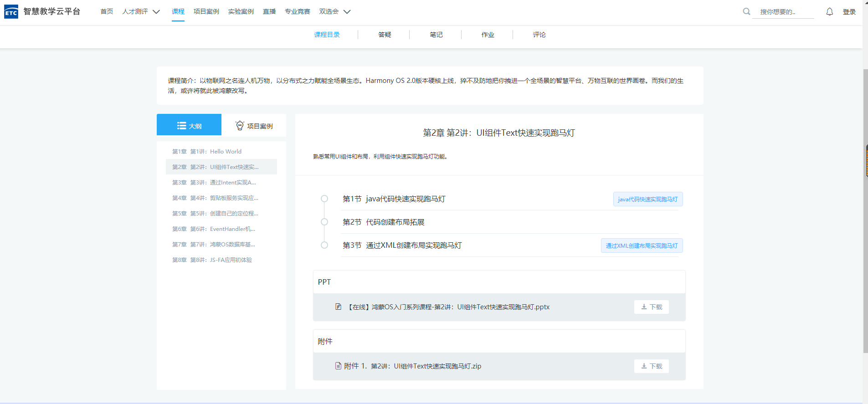Switch to the 评论 tab
The image size is (868, 404).
point(539,35)
